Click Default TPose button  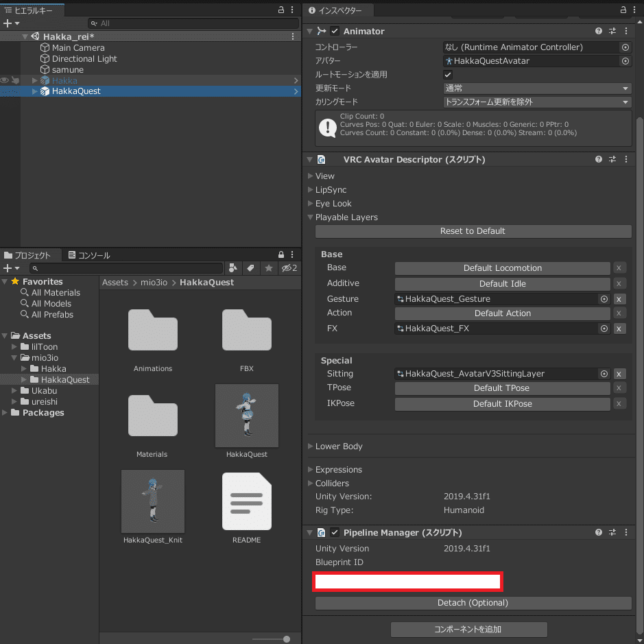pyautogui.click(x=502, y=388)
